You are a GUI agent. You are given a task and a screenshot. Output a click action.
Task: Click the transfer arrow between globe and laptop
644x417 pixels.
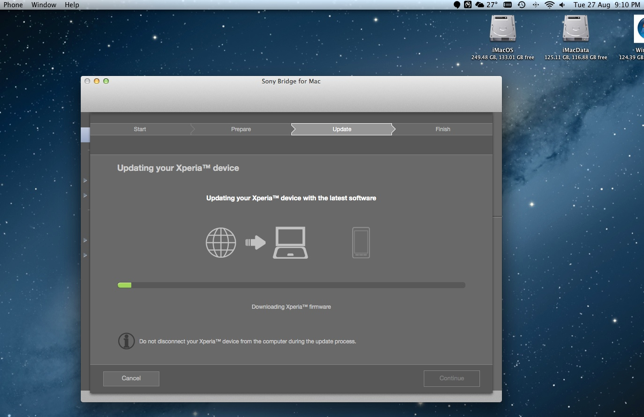pyautogui.click(x=255, y=243)
